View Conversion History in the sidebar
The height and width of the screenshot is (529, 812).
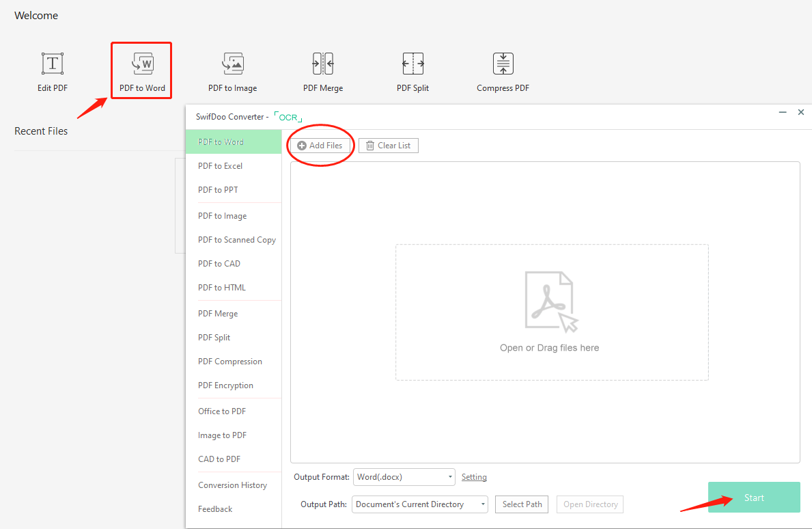click(x=234, y=485)
